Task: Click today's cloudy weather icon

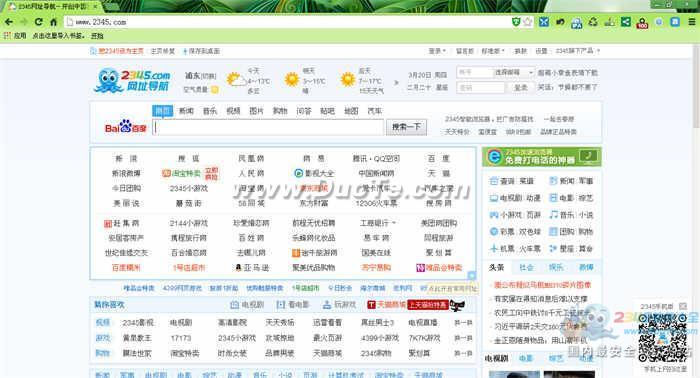Action: [x=236, y=80]
